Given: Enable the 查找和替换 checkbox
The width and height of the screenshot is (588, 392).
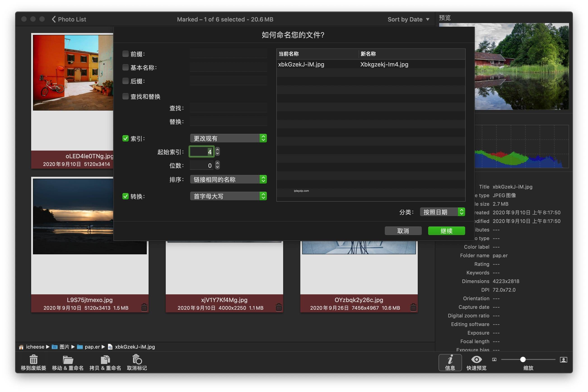Looking at the screenshot, I should [125, 96].
